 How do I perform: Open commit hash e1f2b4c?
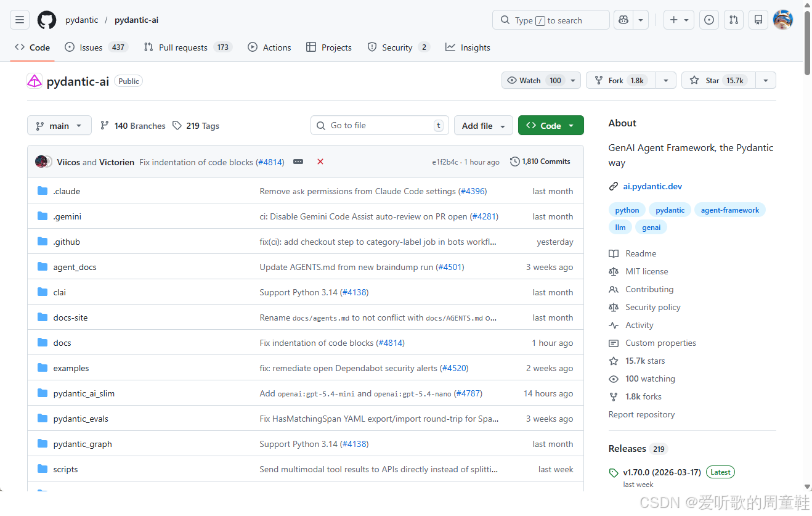445,162
